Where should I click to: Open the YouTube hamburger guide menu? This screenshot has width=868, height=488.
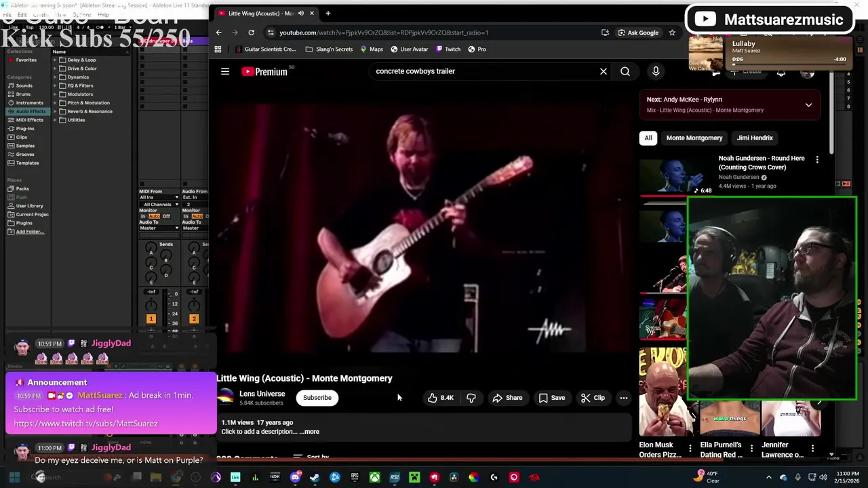pos(225,71)
